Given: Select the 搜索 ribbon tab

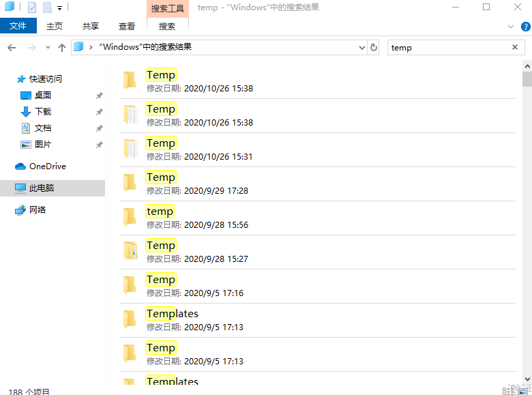Looking at the screenshot, I should 167,26.
